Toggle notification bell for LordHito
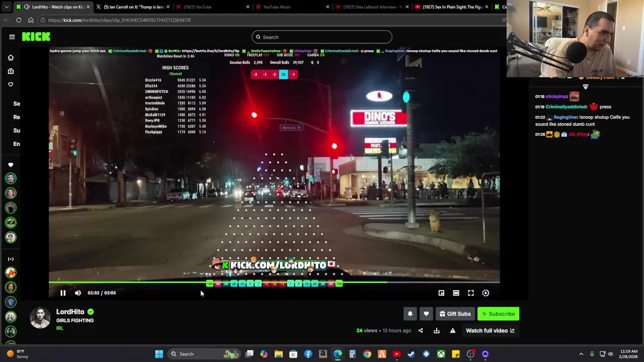This screenshot has width=644, height=362. point(410,314)
